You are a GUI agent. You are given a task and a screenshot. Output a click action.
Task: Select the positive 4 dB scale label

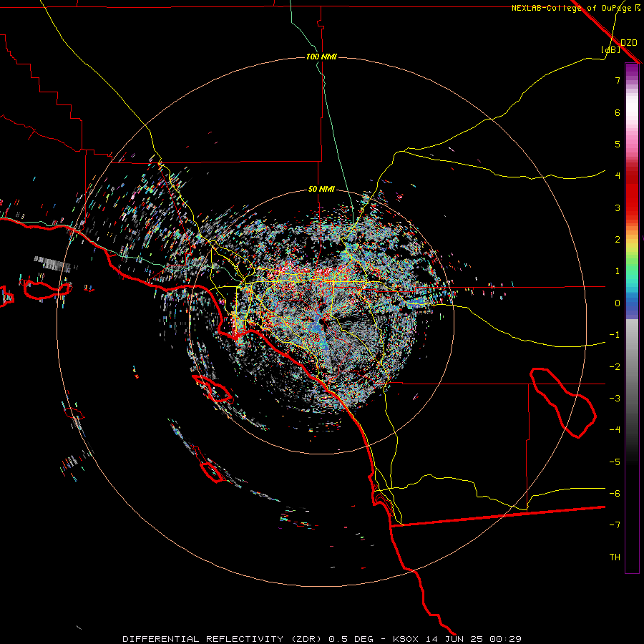[x=618, y=176]
